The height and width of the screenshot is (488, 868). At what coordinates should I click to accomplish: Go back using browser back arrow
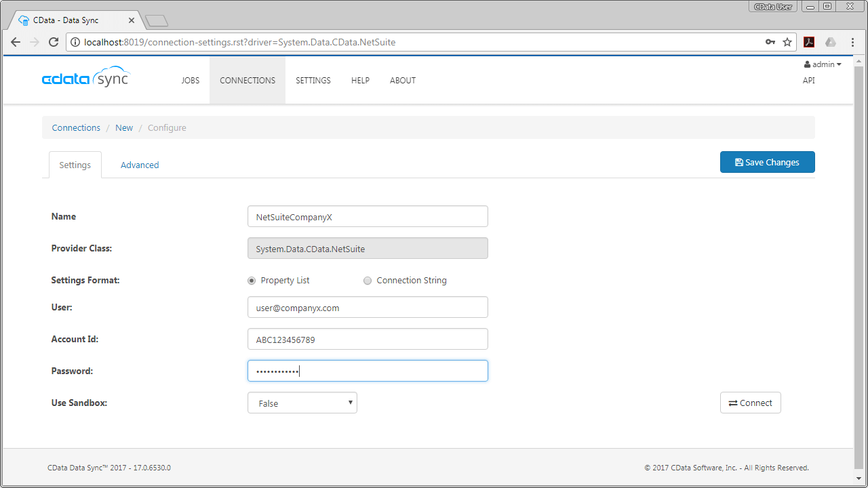16,42
